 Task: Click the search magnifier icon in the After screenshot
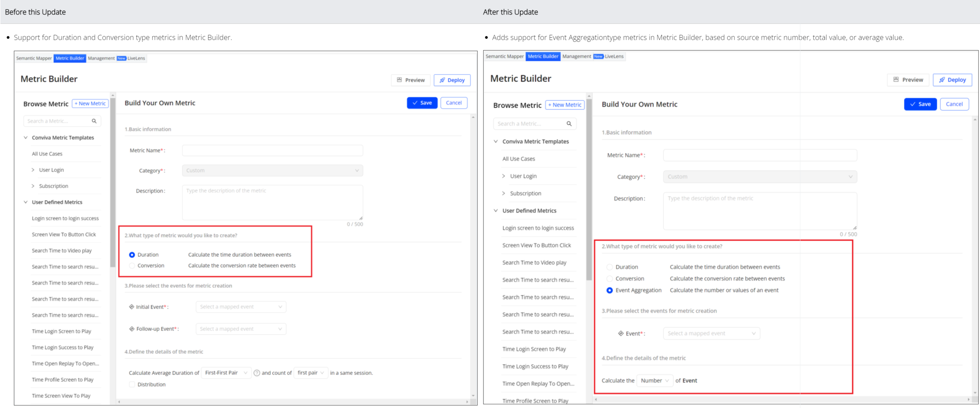pyautogui.click(x=569, y=124)
